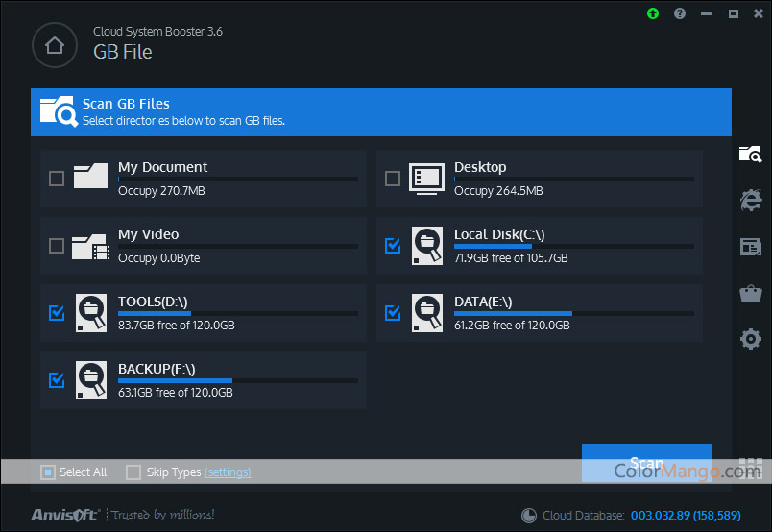Click the Home icon button

pyautogui.click(x=55, y=44)
